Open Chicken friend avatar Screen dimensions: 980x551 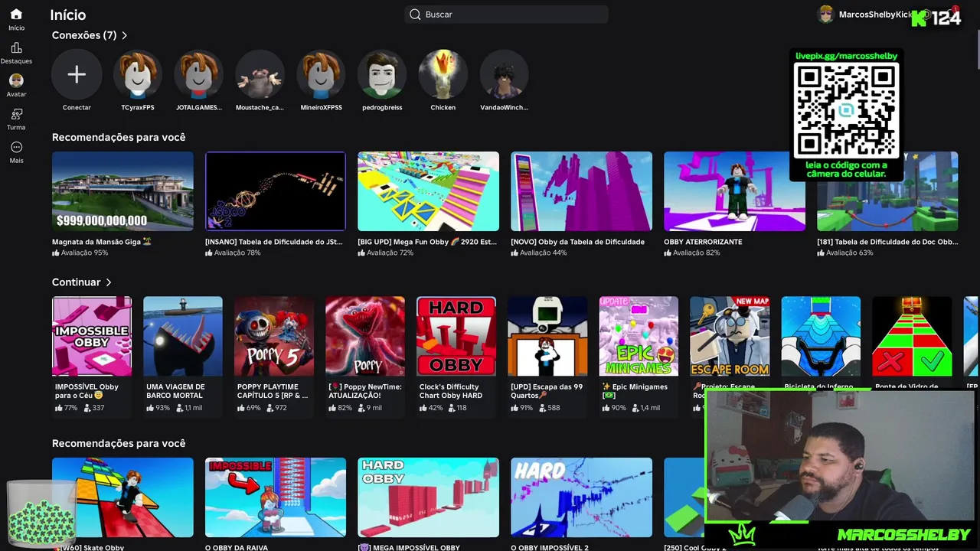(443, 74)
